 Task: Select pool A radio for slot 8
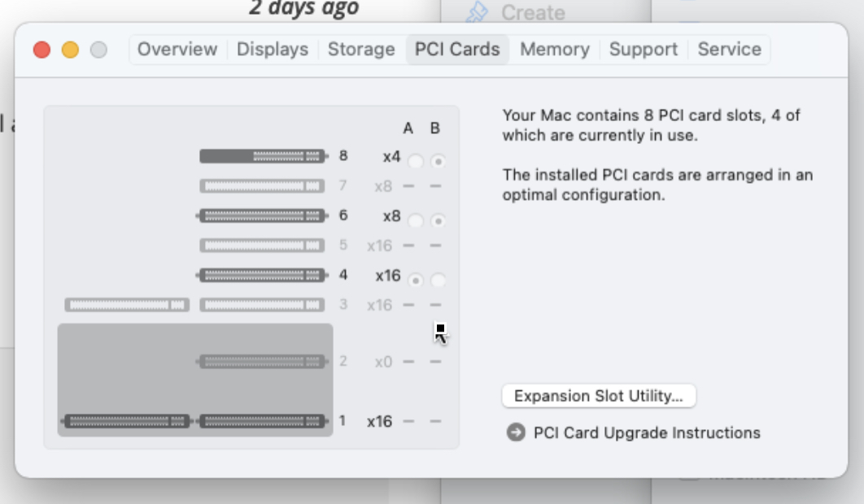[x=416, y=162]
